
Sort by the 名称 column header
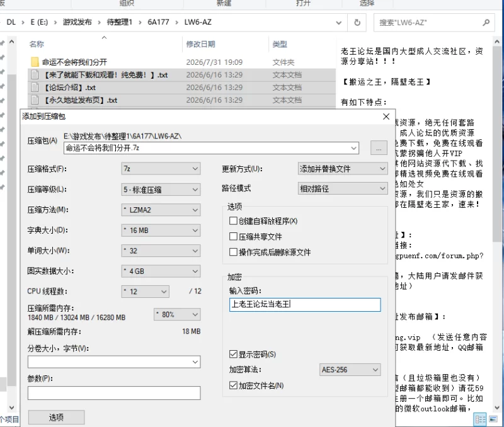point(37,44)
